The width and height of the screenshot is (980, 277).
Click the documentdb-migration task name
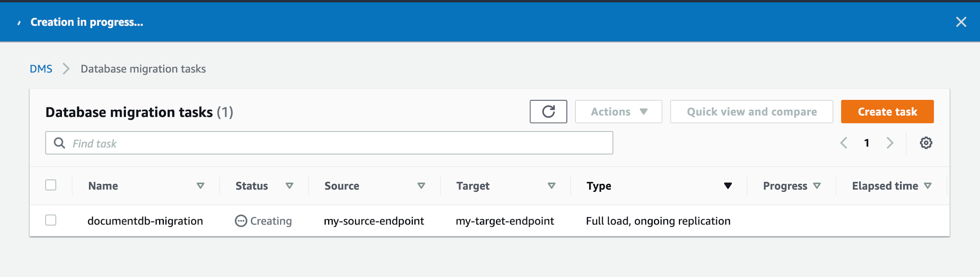[x=145, y=221]
